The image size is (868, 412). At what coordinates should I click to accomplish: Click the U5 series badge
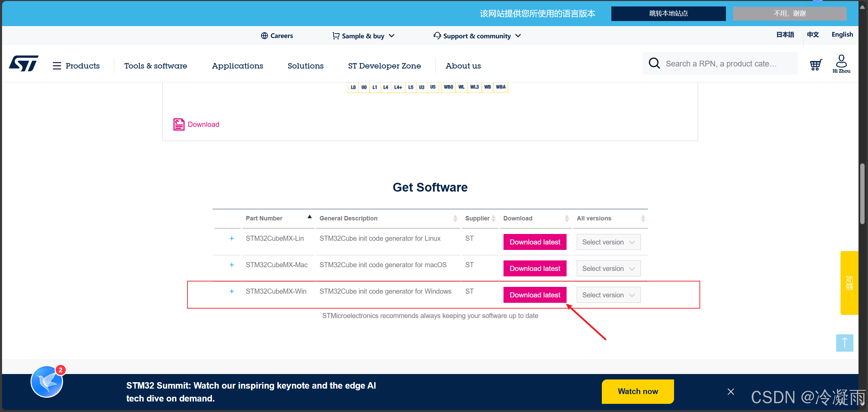click(433, 87)
